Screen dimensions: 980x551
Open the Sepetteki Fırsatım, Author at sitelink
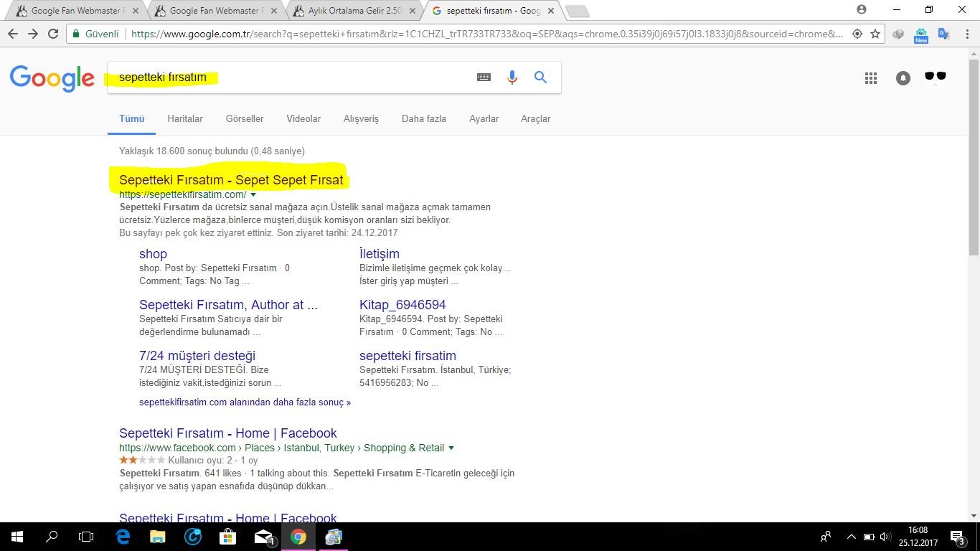click(228, 305)
